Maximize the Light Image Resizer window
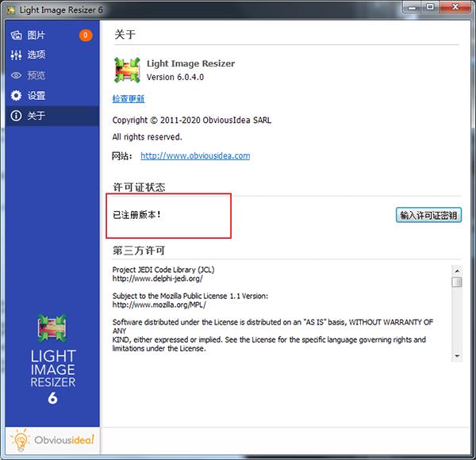Image resolution: width=476 pixels, height=460 pixels. click(x=430, y=7)
